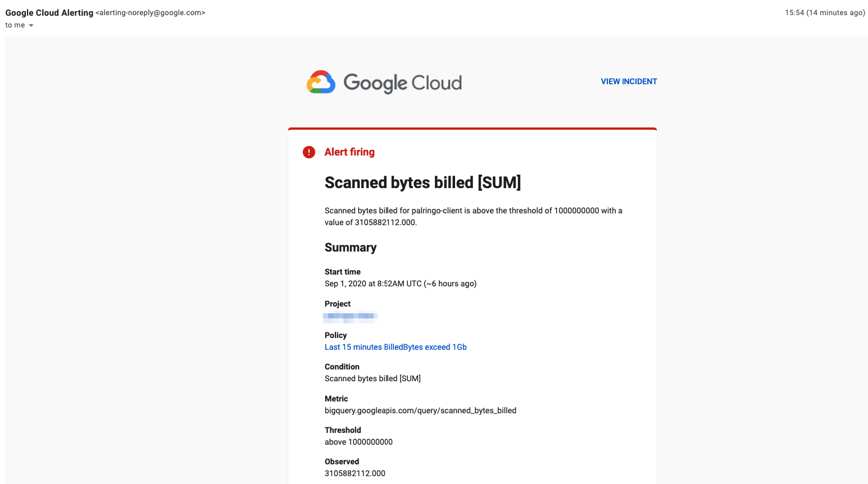Click the red Alert firing label

[x=349, y=152]
